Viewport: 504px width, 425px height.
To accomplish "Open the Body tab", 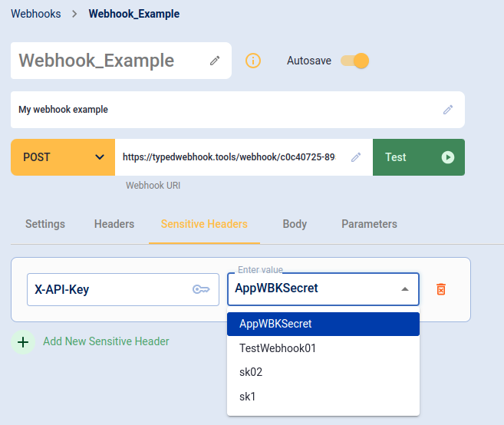I will pyautogui.click(x=295, y=224).
